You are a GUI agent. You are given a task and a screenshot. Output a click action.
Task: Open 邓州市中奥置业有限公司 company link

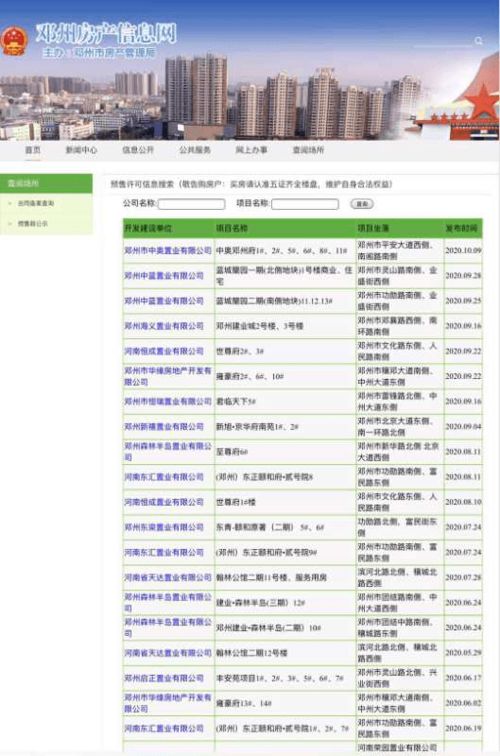pyautogui.click(x=168, y=251)
